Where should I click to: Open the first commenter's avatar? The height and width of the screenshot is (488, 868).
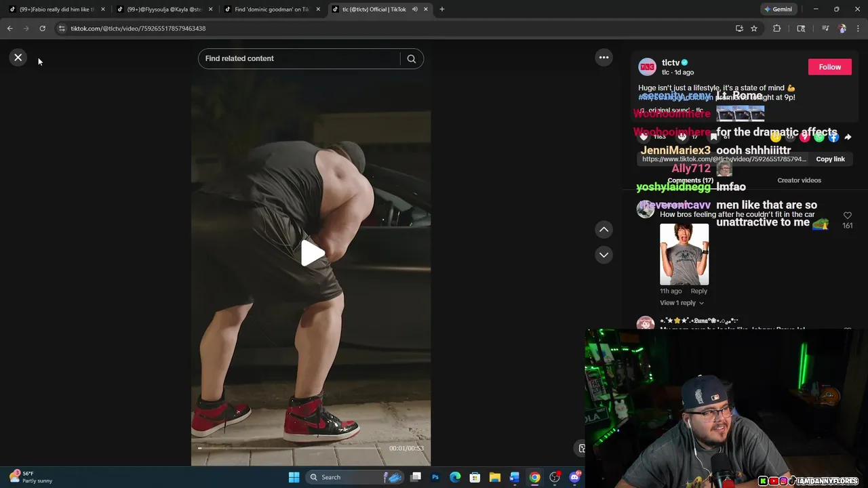point(645,209)
